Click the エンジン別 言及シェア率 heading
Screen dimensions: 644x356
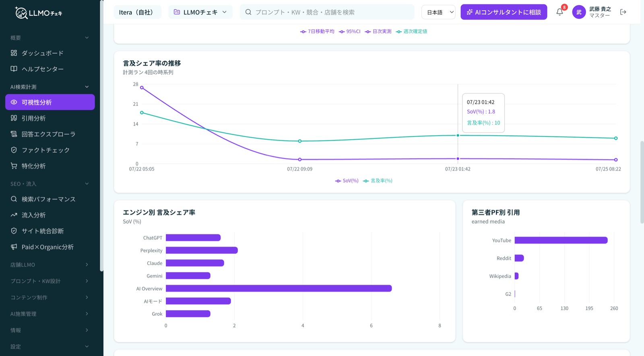click(159, 212)
